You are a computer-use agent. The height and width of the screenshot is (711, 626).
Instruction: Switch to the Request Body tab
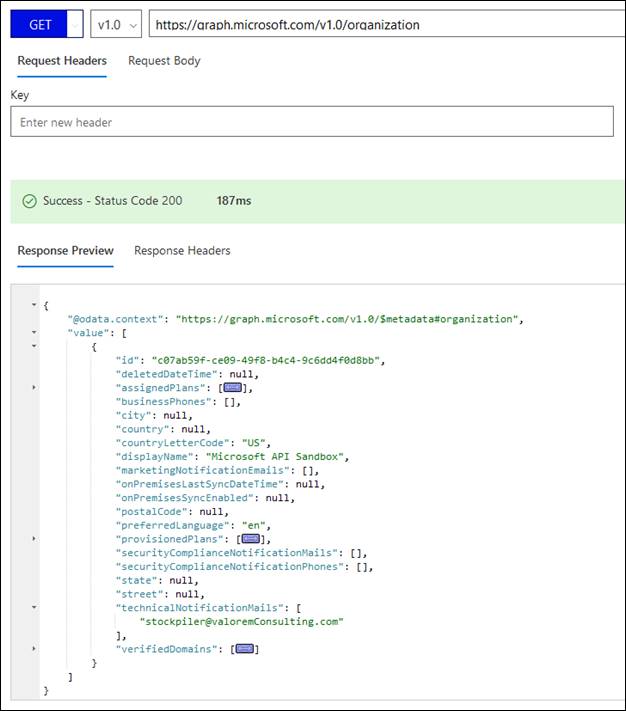pyautogui.click(x=164, y=61)
